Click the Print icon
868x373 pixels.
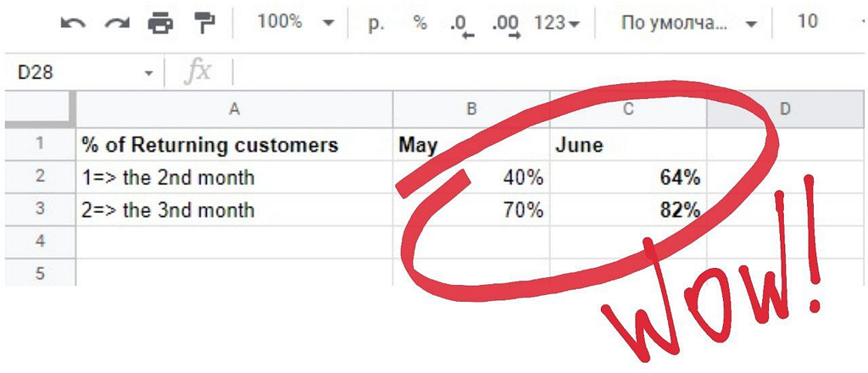[160, 23]
